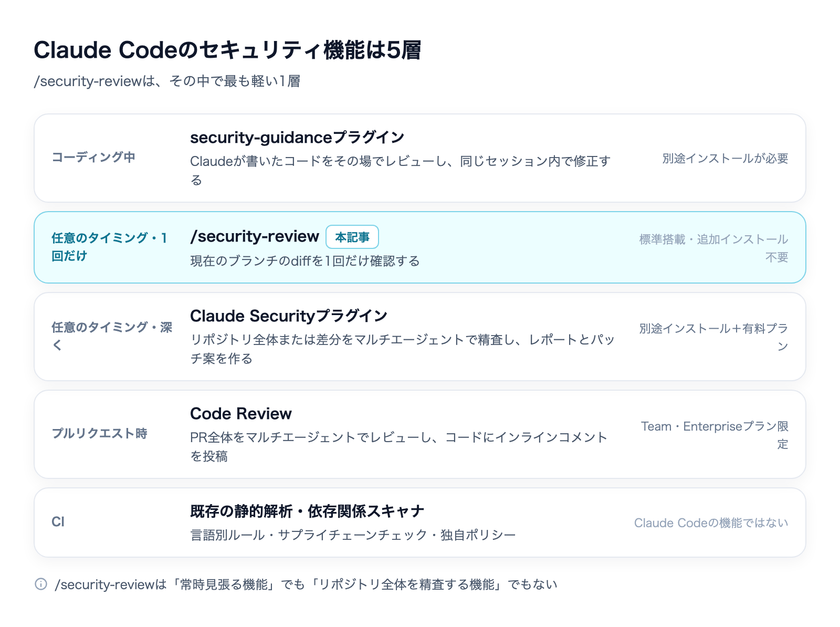Click the '標準搭載・追加インストール不要' note
The height and width of the screenshot is (627, 840).
(713, 248)
